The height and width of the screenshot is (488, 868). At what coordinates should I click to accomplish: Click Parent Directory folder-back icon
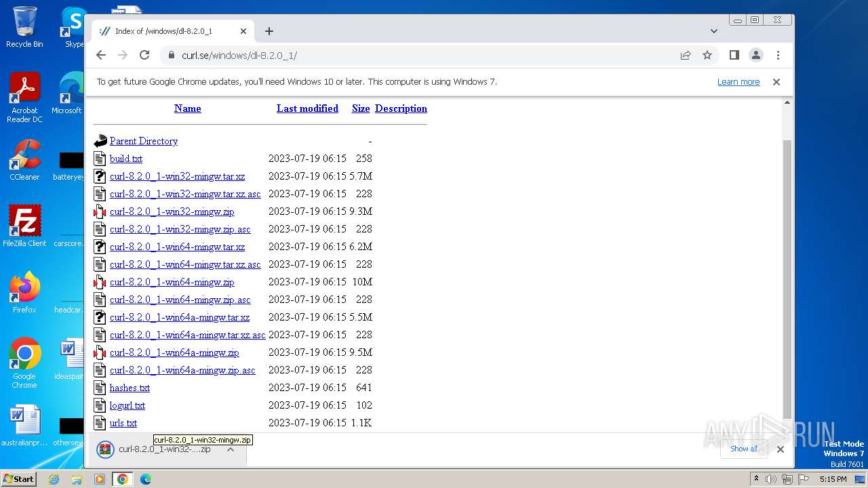(100, 141)
